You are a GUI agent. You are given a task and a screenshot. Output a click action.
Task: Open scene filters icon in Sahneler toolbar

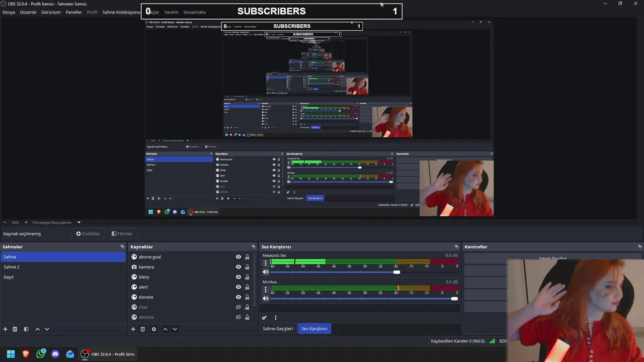[x=26, y=329]
